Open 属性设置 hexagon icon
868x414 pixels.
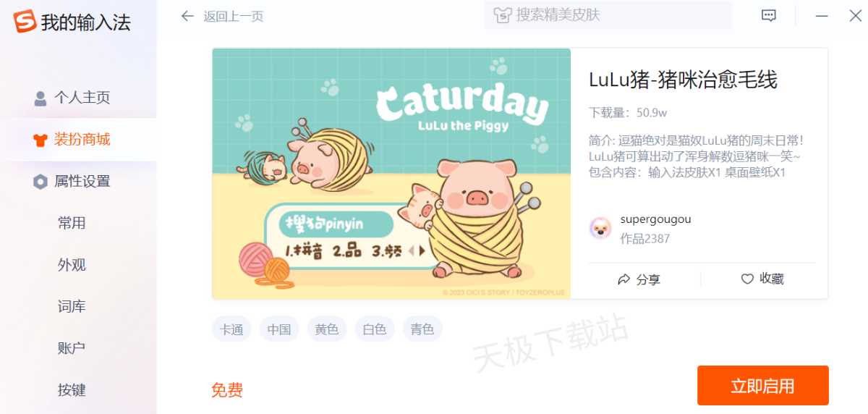[x=41, y=182]
